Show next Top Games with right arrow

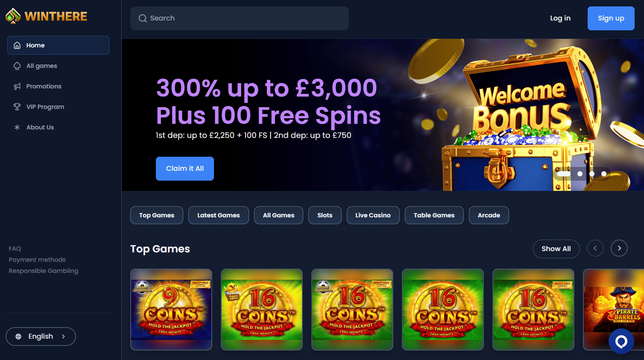(619, 248)
